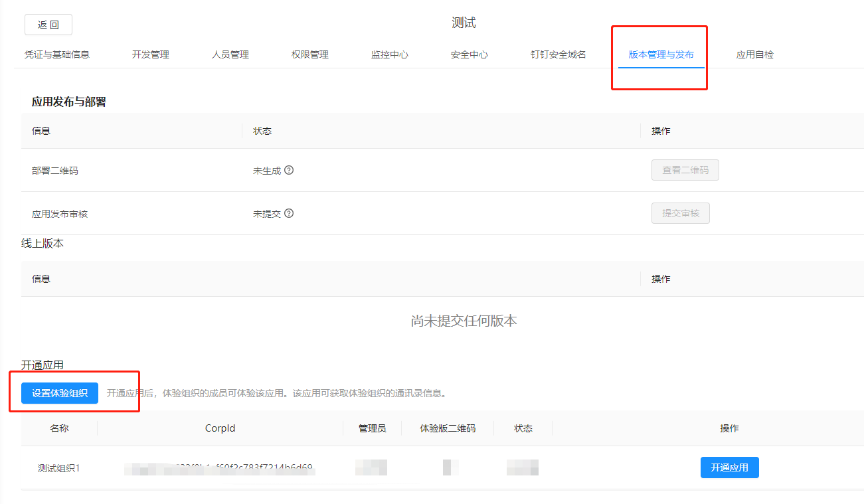Go to the 监控中心 tab
Image resolution: width=864 pixels, height=504 pixels.
(390, 54)
